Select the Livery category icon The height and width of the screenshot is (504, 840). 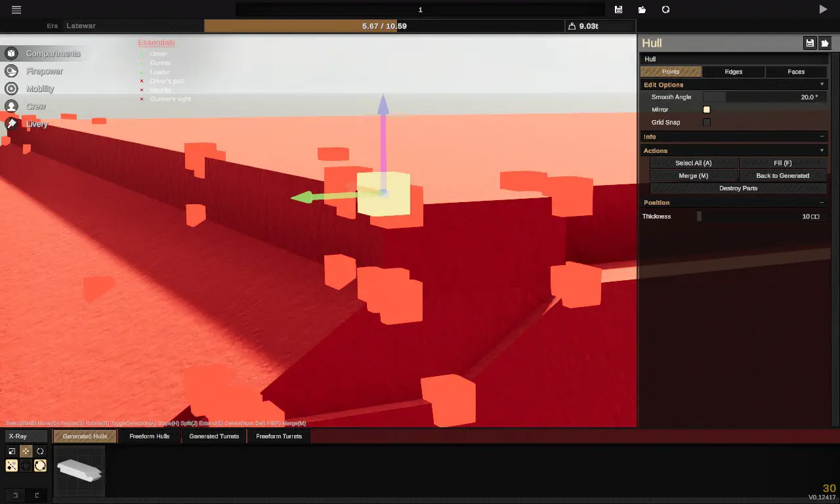pyautogui.click(x=11, y=123)
